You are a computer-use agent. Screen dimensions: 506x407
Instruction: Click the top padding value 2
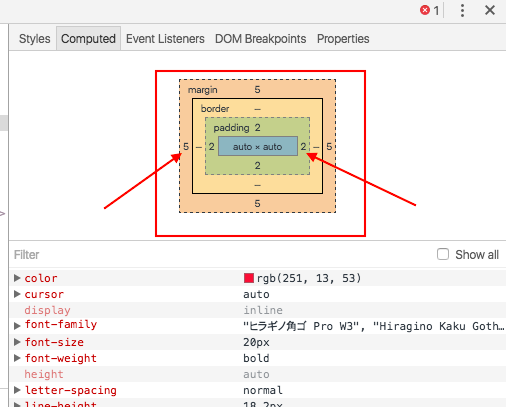coord(257,128)
